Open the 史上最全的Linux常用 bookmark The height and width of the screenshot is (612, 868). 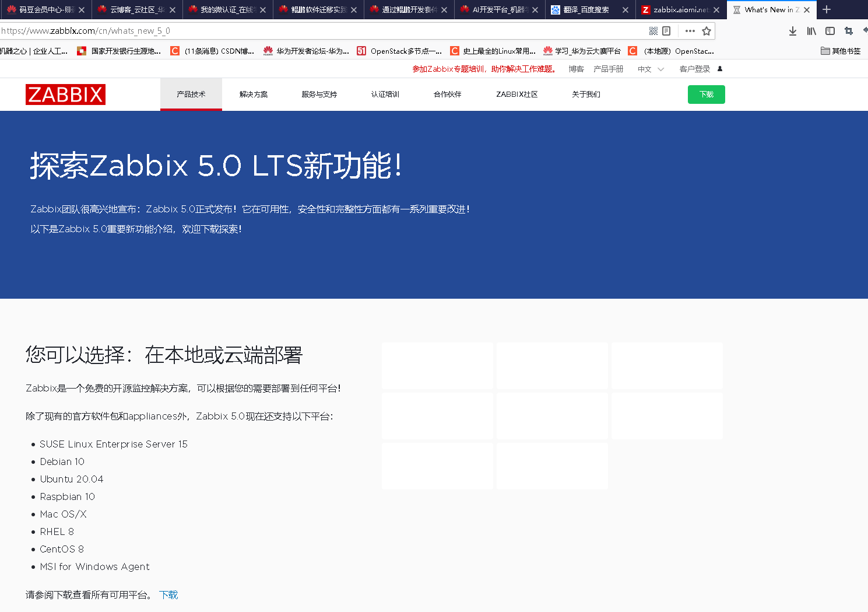(x=493, y=51)
